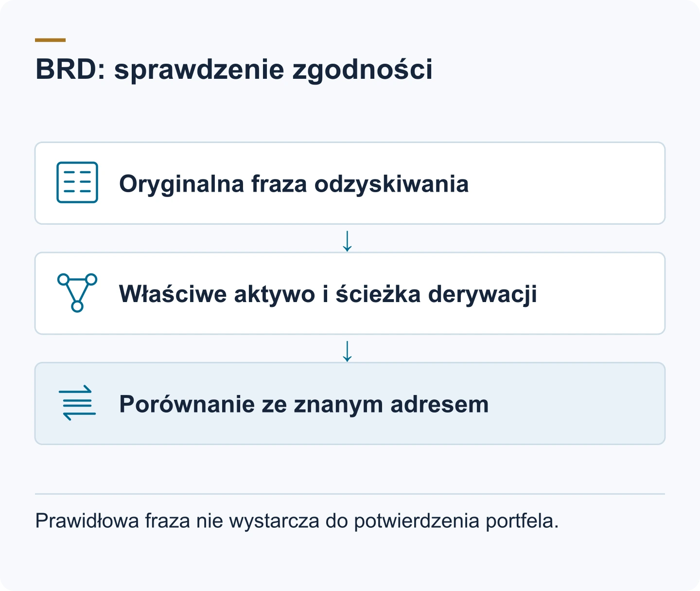Click the footer note "Prawidłowa fraza nie wystarcza do potwierdzenia portfela."
The height and width of the screenshot is (591, 700).
pyautogui.click(x=297, y=521)
